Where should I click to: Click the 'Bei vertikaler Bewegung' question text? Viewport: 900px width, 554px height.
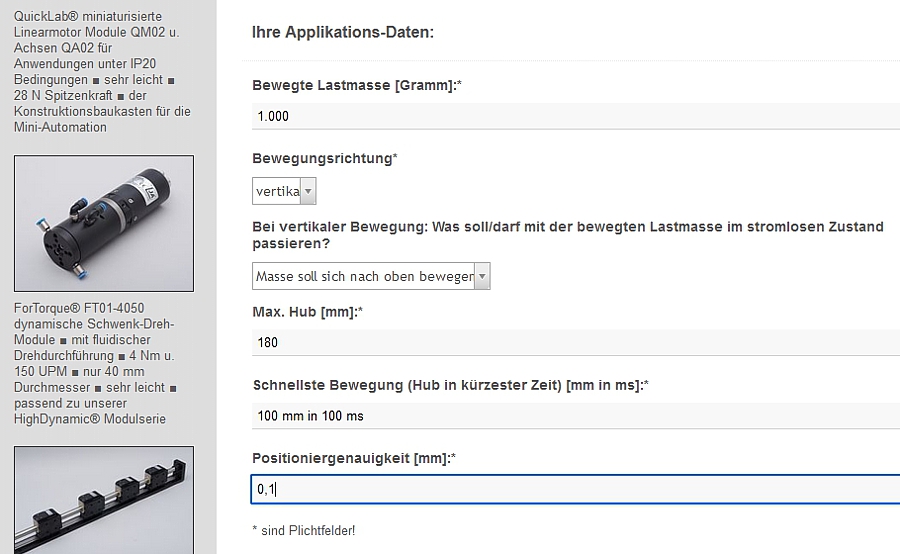tap(568, 235)
